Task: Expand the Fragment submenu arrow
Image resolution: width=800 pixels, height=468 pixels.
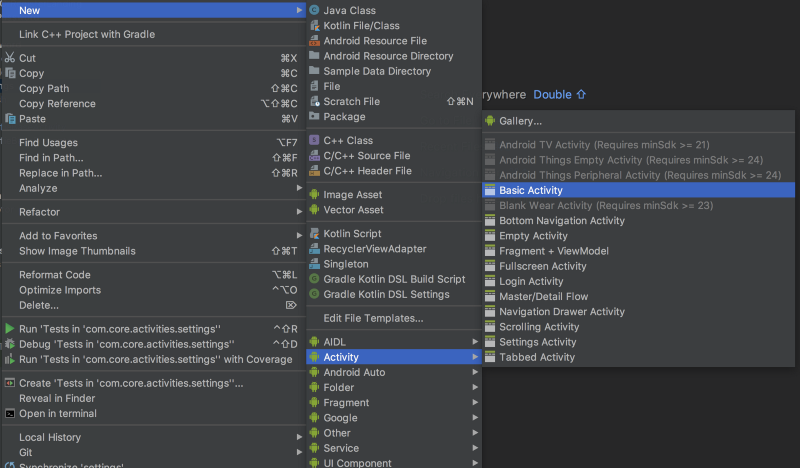Action: 475,402
